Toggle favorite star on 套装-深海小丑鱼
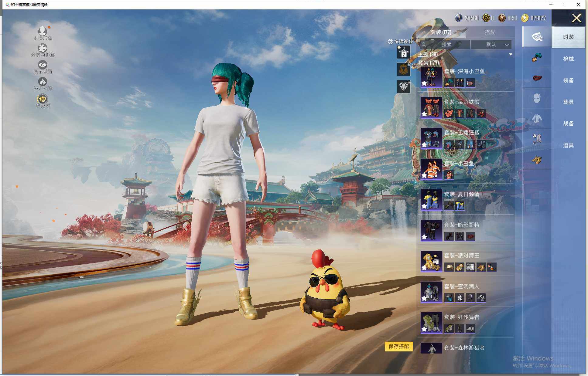The width and height of the screenshot is (588, 376). (424, 83)
